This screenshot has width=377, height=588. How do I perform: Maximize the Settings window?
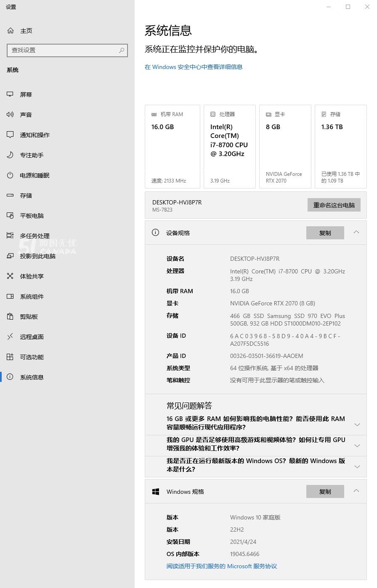348,7
